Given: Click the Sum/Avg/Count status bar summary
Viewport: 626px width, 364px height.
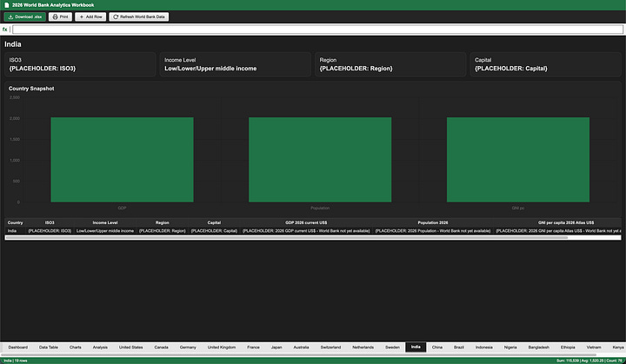Looking at the screenshot, I should tap(589, 361).
